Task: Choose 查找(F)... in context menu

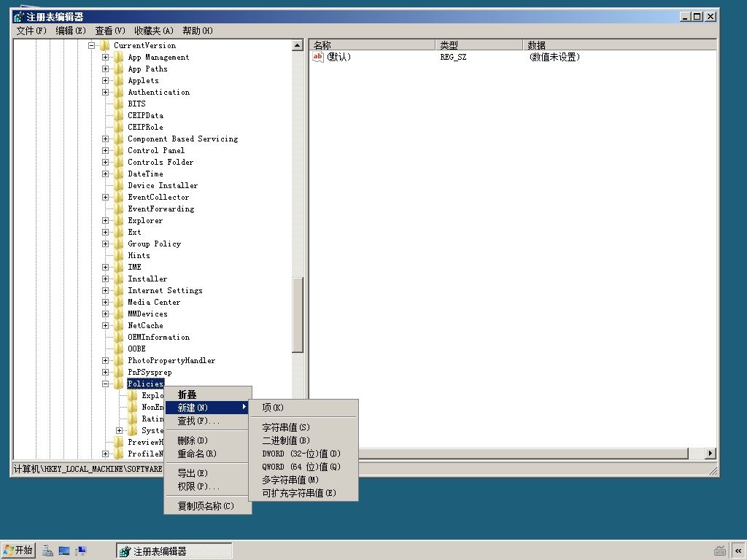Action: point(208,421)
